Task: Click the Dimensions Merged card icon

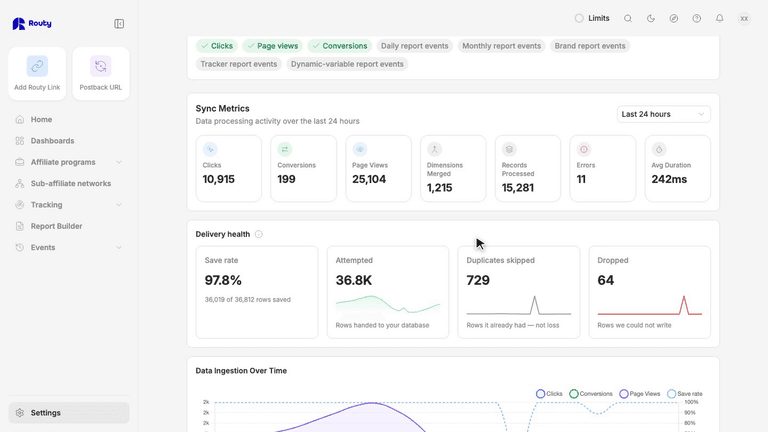Action: (434, 149)
